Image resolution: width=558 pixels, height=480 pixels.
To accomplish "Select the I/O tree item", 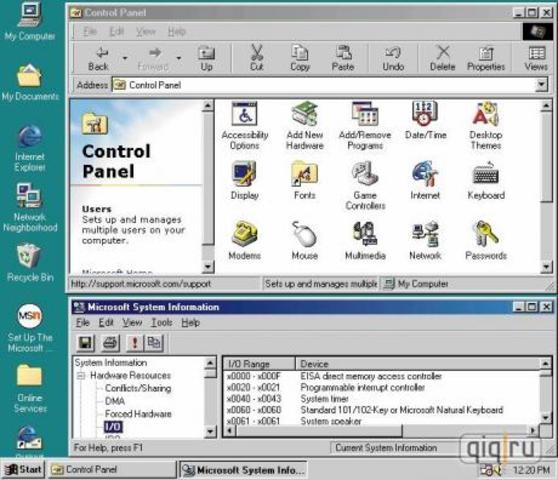I will [113, 427].
